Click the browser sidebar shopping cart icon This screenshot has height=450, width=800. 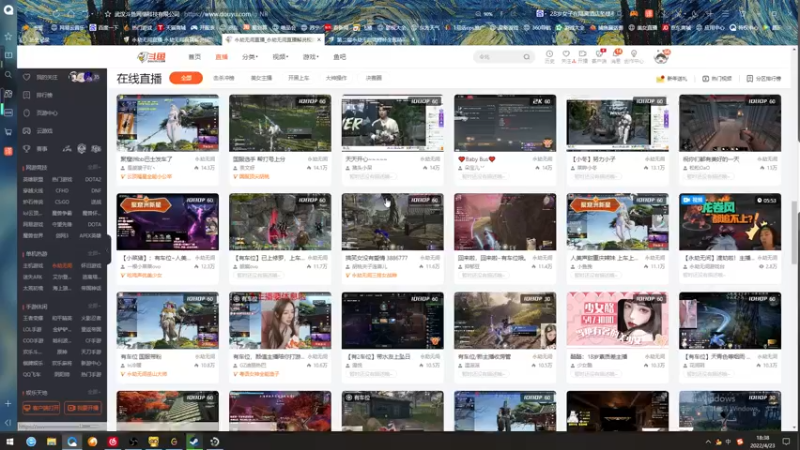[x=8, y=132]
